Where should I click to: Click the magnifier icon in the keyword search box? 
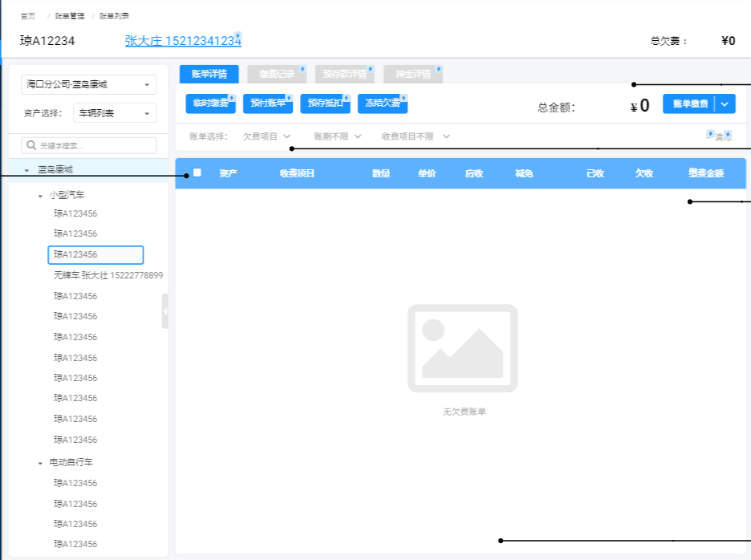(x=31, y=146)
